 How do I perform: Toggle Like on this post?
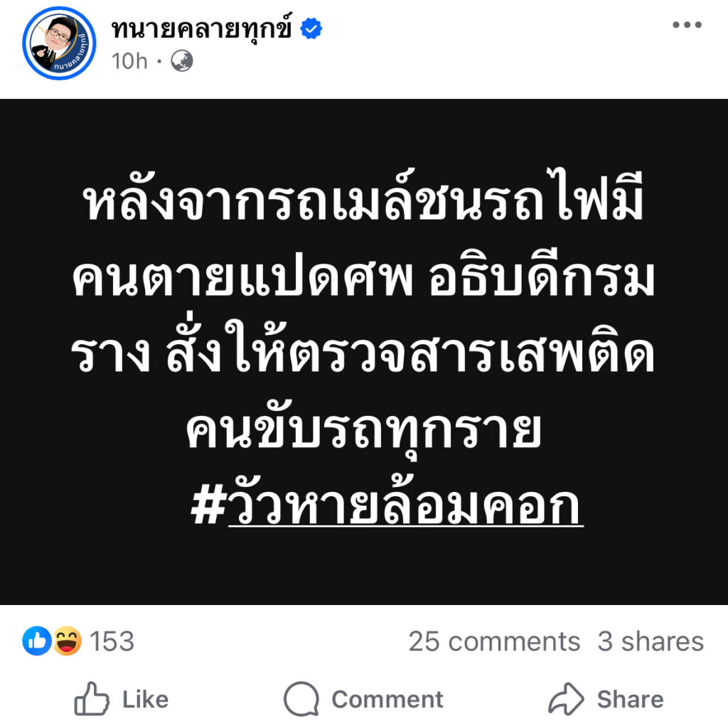[122, 699]
